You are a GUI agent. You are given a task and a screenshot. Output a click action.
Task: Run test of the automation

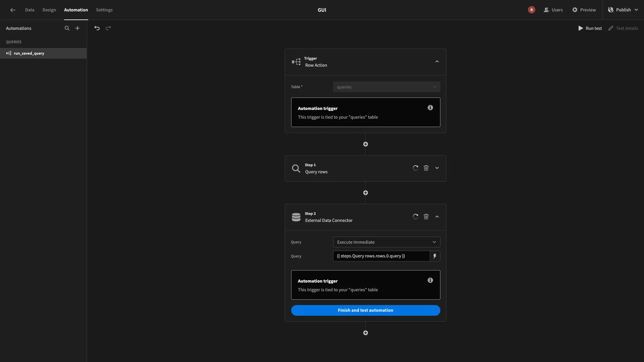[590, 28]
